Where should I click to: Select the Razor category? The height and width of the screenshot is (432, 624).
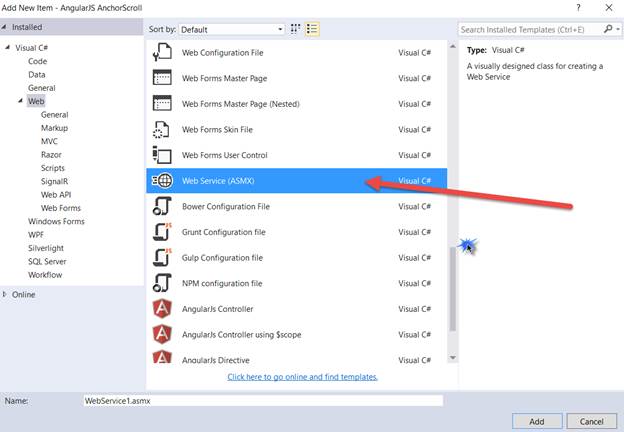point(51,155)
